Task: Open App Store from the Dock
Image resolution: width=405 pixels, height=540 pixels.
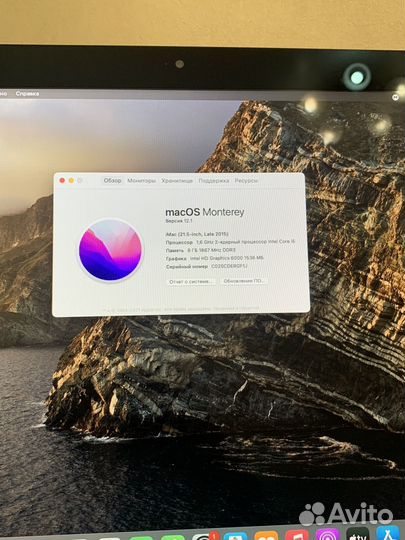Action: pos(388,534)
